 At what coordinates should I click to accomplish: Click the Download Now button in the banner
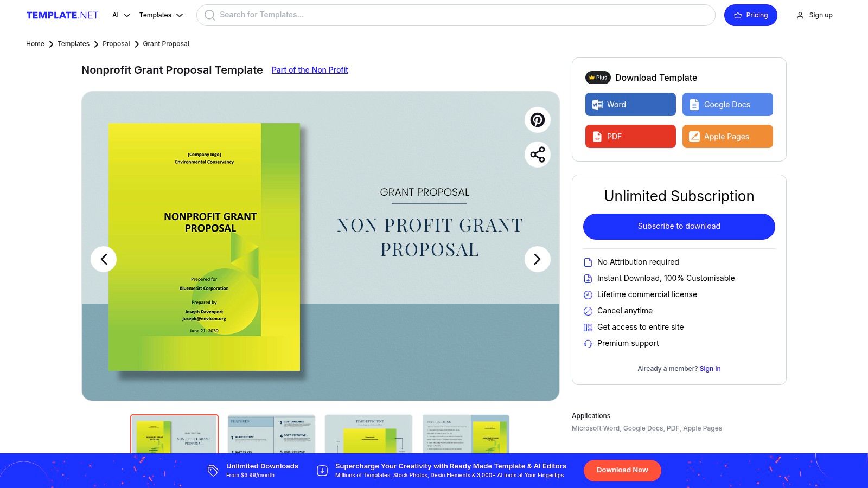pos(622,470)
